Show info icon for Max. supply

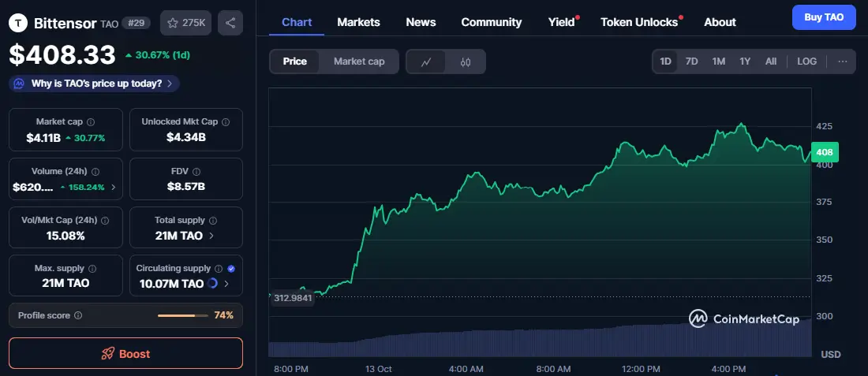[x=92, y=269]
